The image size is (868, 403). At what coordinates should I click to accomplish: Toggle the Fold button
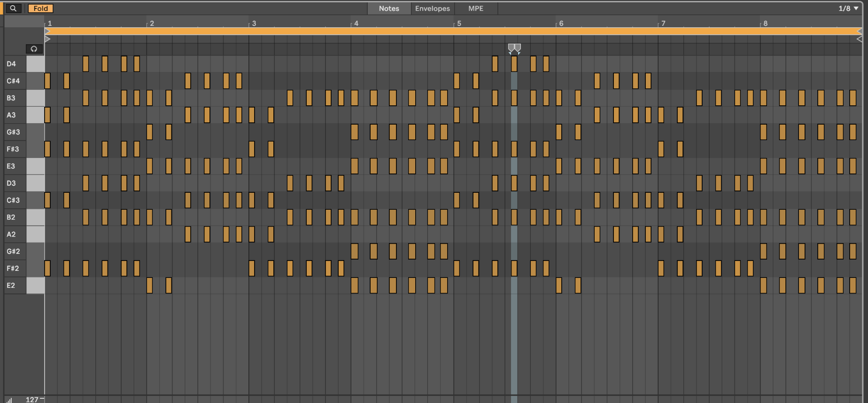pyautogui.click(x=40, y=8)
